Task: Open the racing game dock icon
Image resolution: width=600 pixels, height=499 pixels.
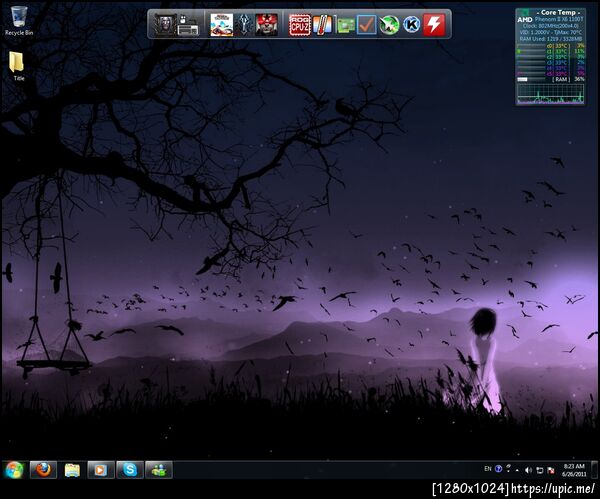Action: click(x=222, y=25)
